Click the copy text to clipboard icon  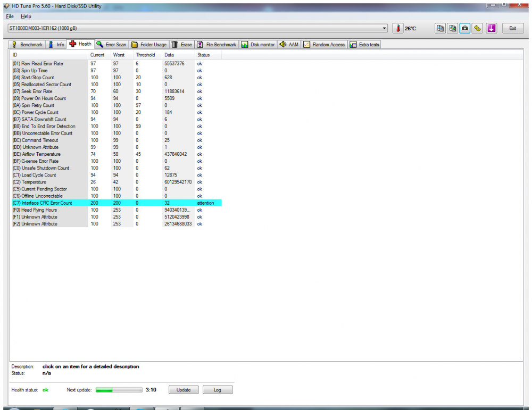[441, 28]
